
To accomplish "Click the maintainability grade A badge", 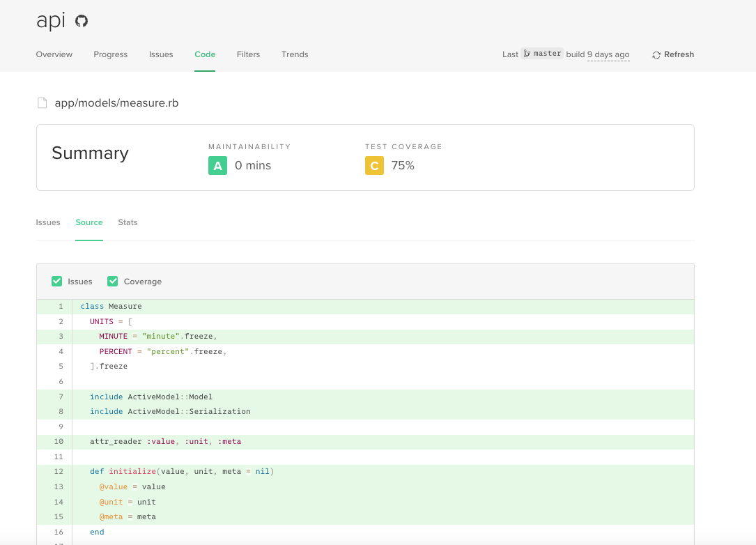I will (x=217, y=165).
